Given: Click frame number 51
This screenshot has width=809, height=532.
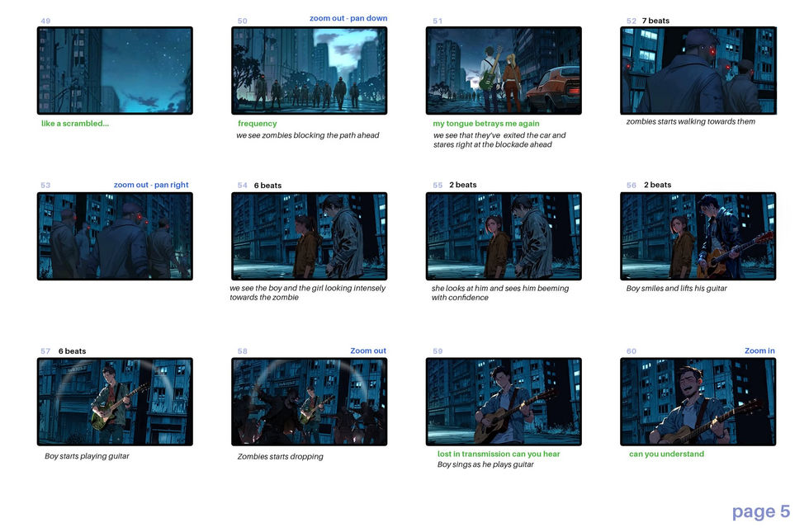Looking at the screenshot, I should [438, 21].
